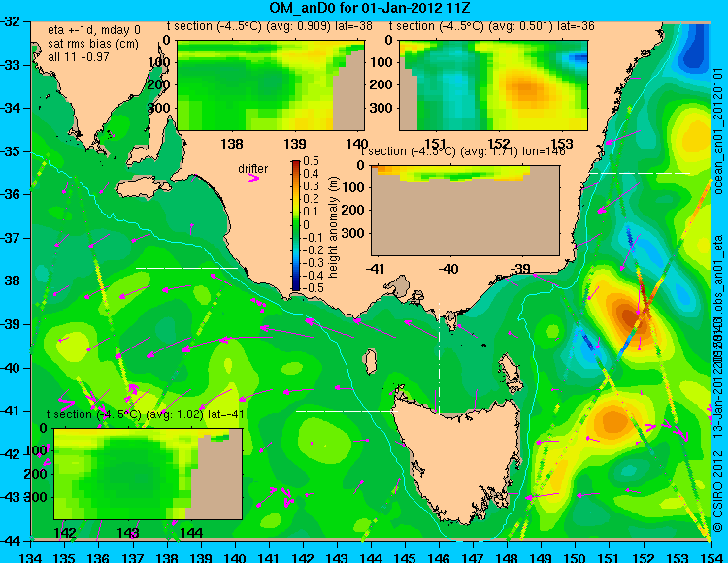The image size is (728, 563).
Task: Click King Island in Bass Strait
Action: pos(370,361)
